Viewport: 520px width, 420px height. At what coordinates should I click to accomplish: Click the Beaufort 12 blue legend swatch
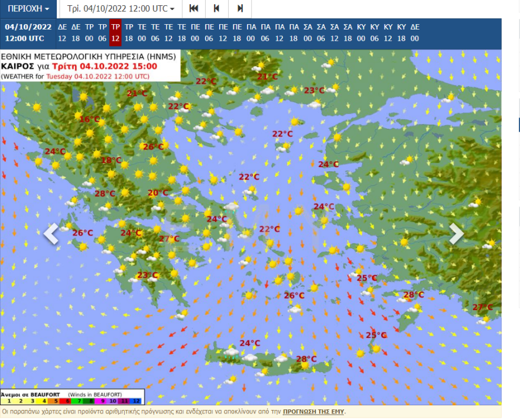pyautogui.click(x=138, y=401)
